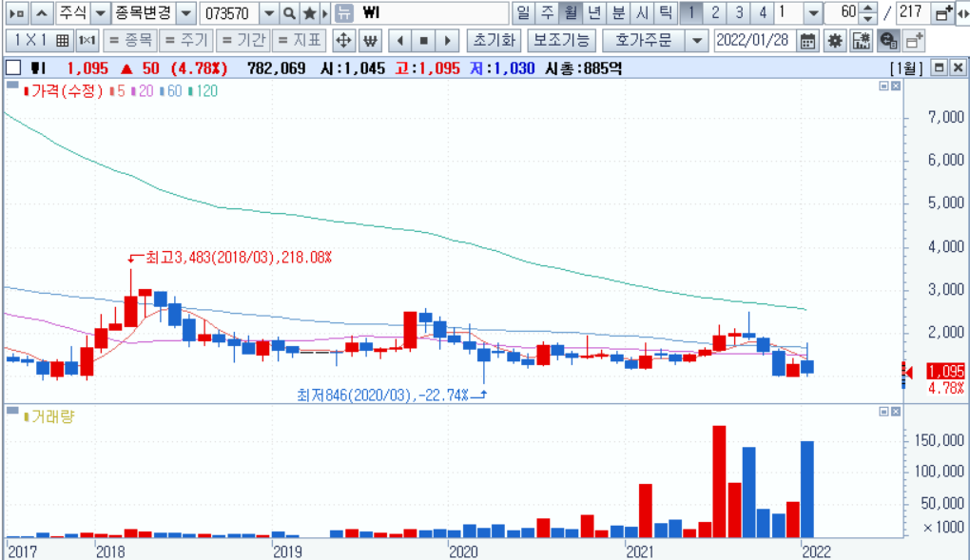The width and height of the screenshot is (970, 560).
Task: Open stock search with magnifier icon
Action: click(x=289, y=13)
